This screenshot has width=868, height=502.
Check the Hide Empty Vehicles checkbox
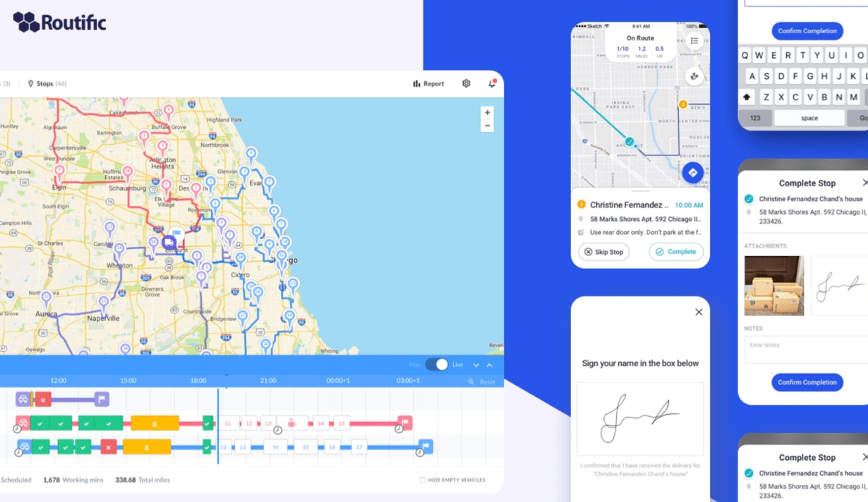(x=422, y=480)
